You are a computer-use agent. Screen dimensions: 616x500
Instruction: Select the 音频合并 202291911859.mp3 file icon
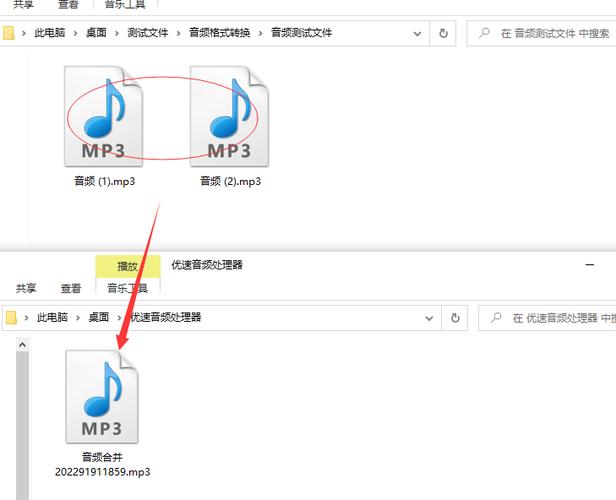(x=102, y=397)
